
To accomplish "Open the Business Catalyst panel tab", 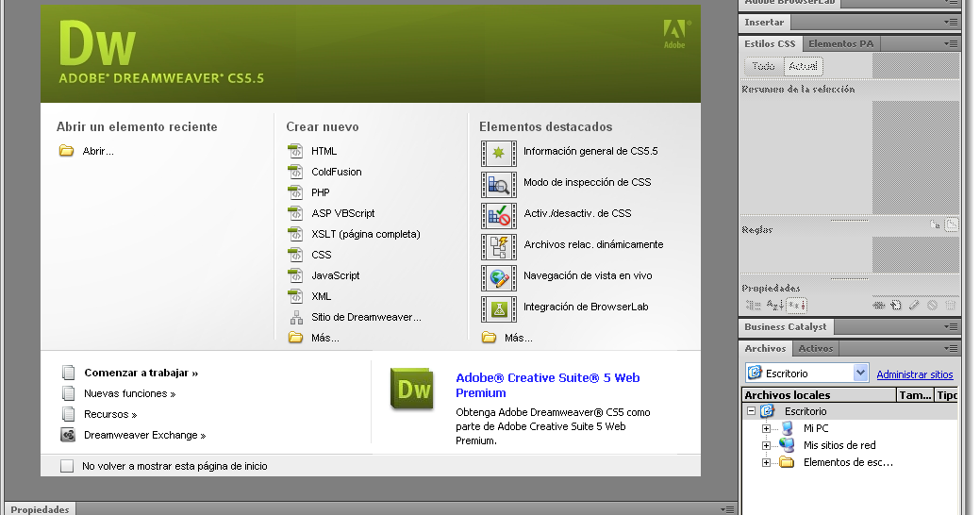I will coord(786,326).
